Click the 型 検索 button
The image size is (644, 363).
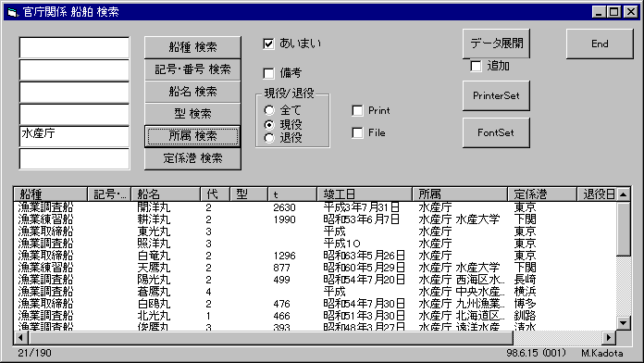click(192, 114)
